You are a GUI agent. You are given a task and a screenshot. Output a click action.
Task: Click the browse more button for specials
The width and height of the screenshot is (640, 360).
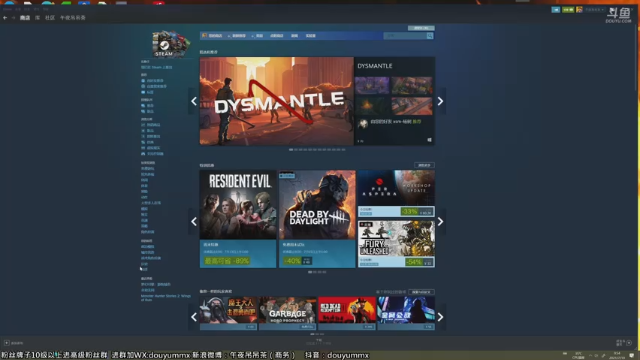424,165
